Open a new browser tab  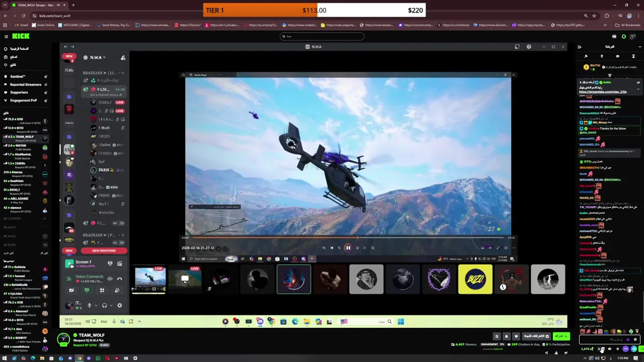[73, 5]
